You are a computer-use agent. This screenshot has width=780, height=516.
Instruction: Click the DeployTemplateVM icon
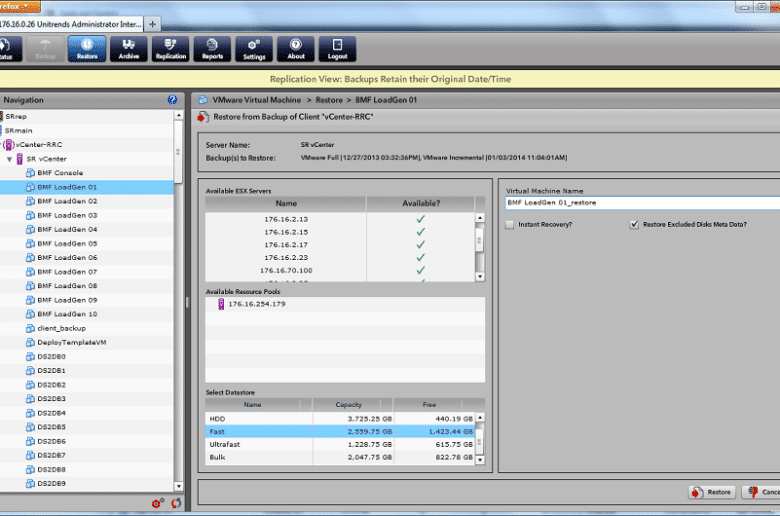point(30,342)
